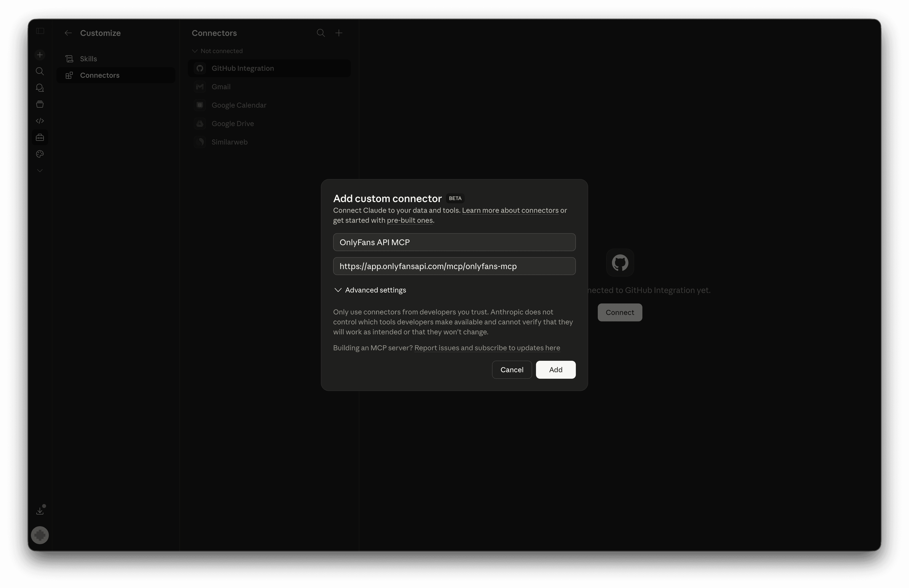Go back with the Customize arrow
The image size is (909, 588).
coord(68,33)
